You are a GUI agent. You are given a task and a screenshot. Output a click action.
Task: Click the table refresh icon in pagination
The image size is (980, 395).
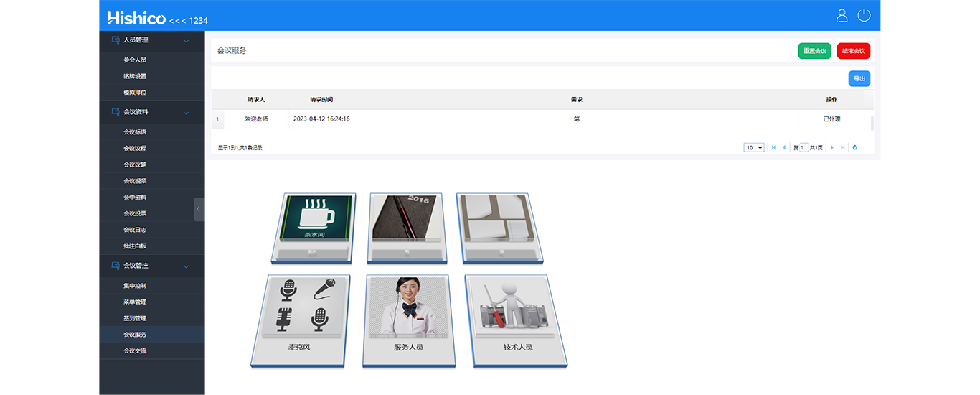pos(855,147)
